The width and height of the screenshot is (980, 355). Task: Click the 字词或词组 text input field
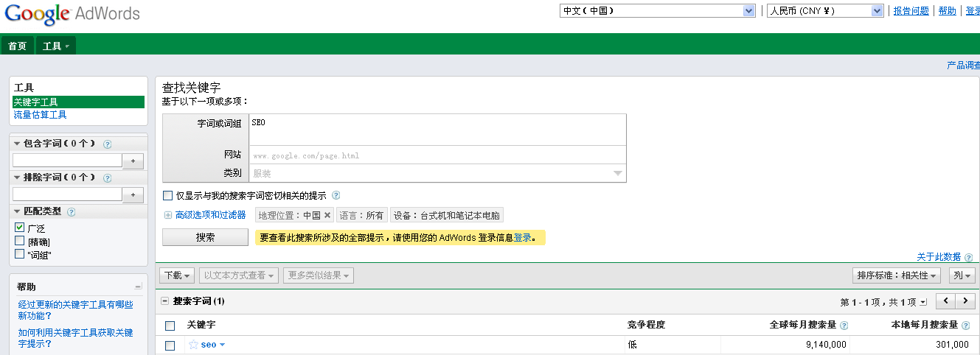(437, 129)
